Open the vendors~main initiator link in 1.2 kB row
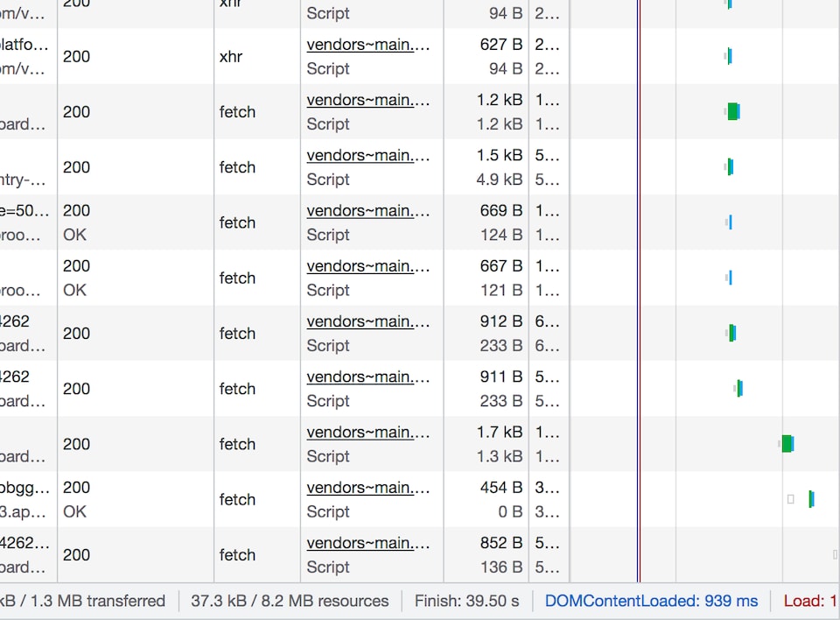Viewport: 840px width, 620px height. click(x=367, y=100)
